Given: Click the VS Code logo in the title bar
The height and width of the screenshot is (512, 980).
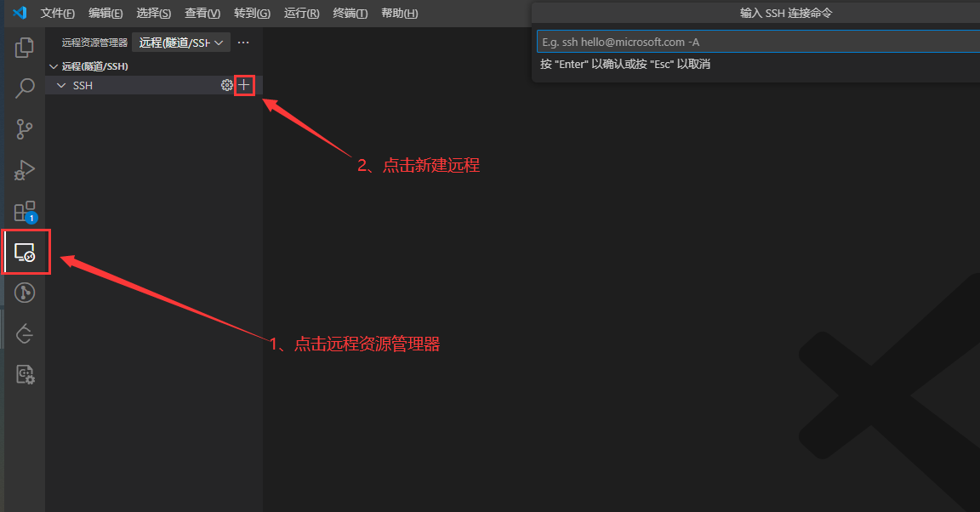Looking at the screenshot, I should coord(20,13).
